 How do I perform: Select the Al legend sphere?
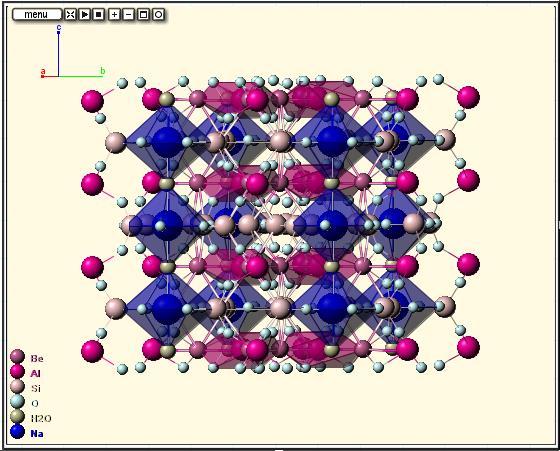(17, 372)
